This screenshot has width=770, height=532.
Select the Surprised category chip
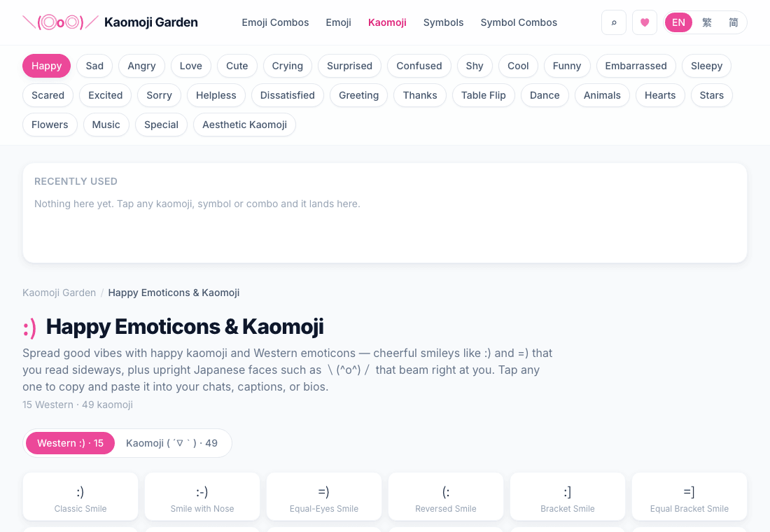(349, 66)
